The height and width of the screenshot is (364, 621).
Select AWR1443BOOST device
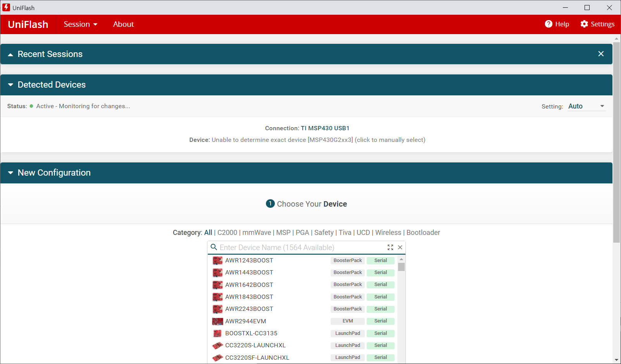coord(303,273)
